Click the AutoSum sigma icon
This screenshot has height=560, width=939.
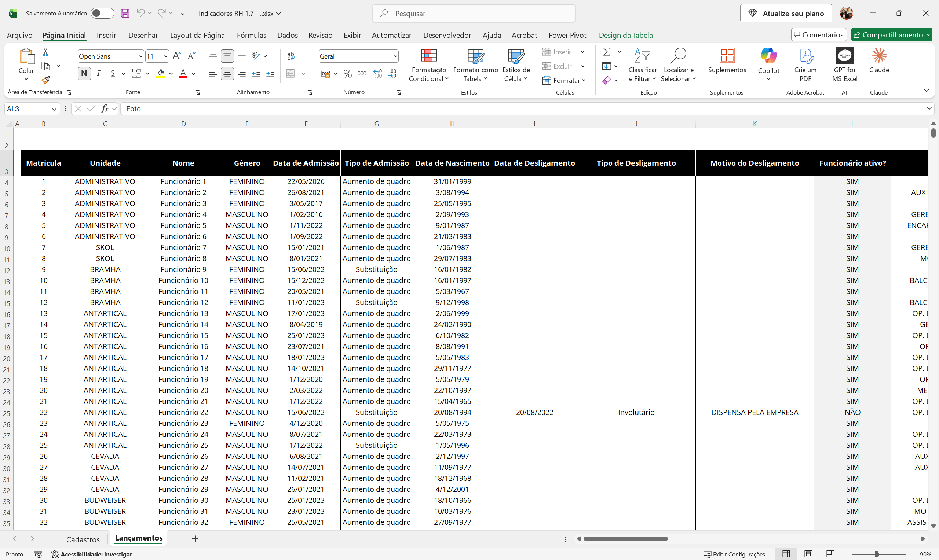607,52
